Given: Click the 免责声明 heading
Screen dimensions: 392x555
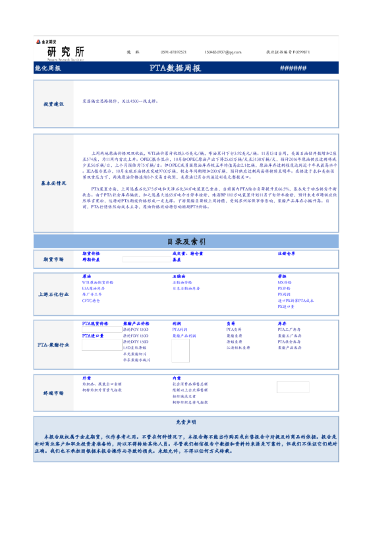Looking at the screenshot, I should click(186, 422).
